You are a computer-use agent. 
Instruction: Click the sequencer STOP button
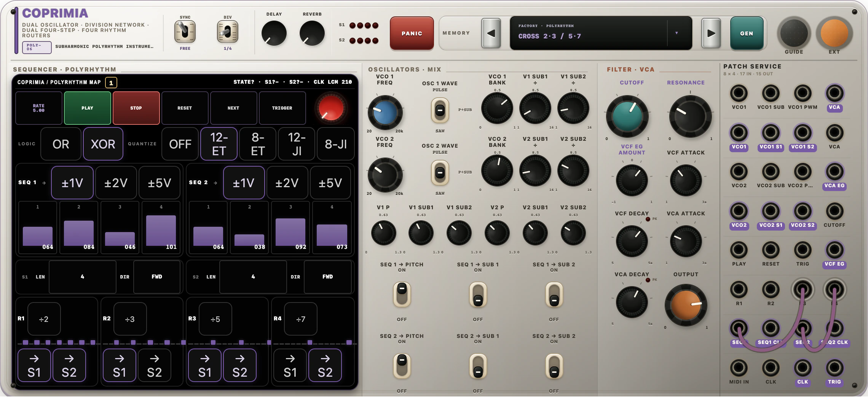click(136, 108)
